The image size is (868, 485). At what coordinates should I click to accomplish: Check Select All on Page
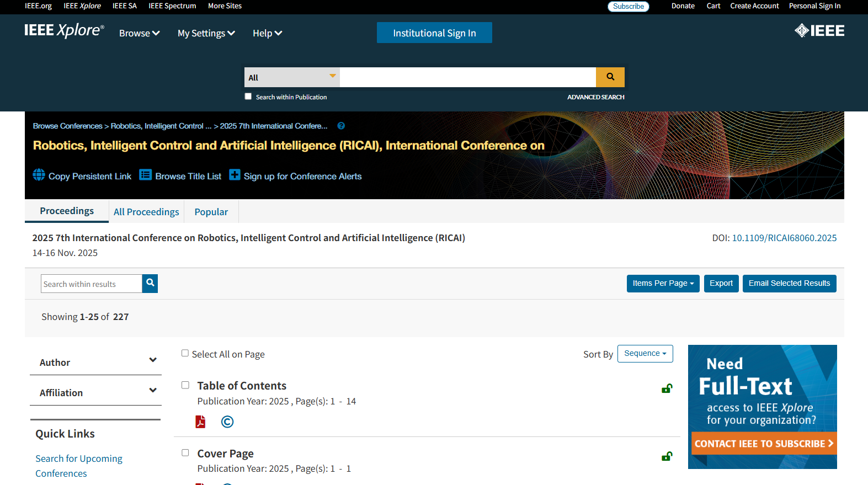185,353
